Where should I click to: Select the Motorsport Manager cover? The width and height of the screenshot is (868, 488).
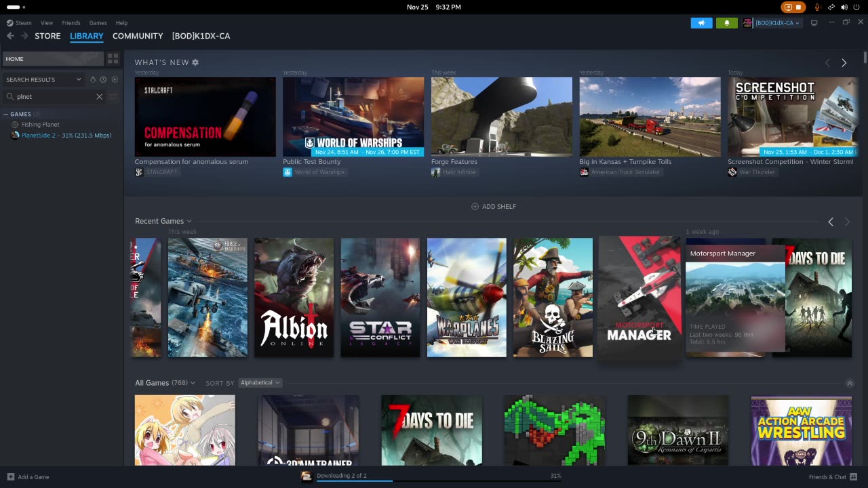(x=639, y=297)
